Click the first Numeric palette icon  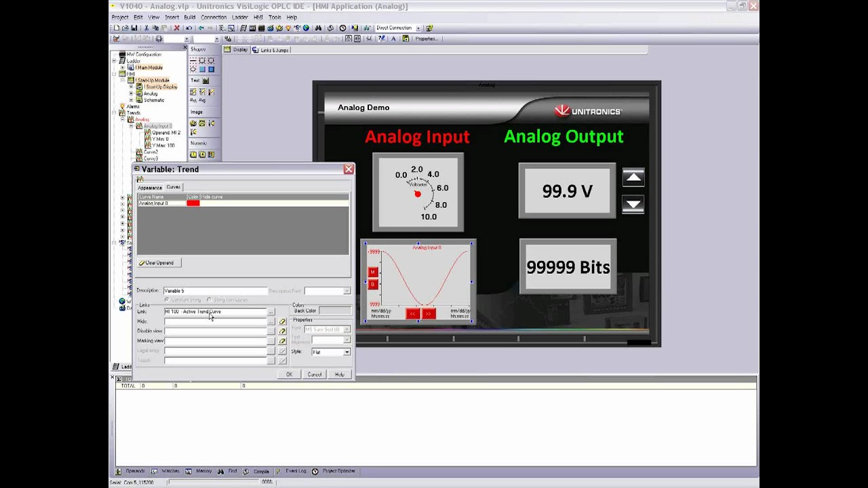click(x=193, y=155)
